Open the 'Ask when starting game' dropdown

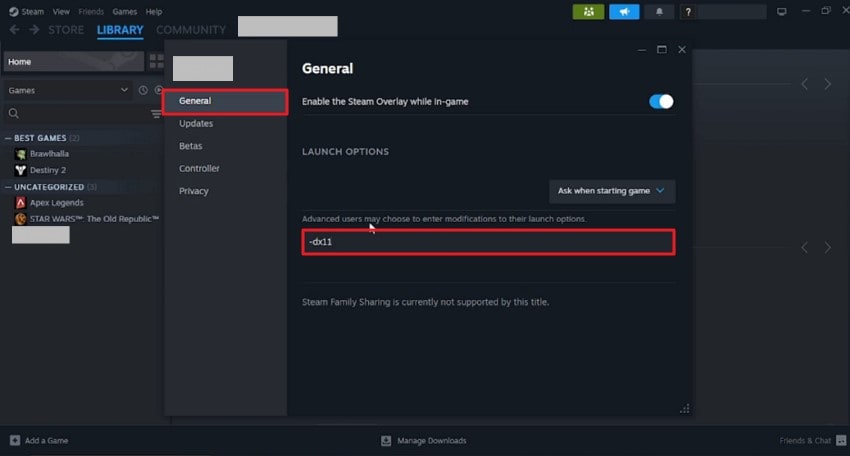612,191
